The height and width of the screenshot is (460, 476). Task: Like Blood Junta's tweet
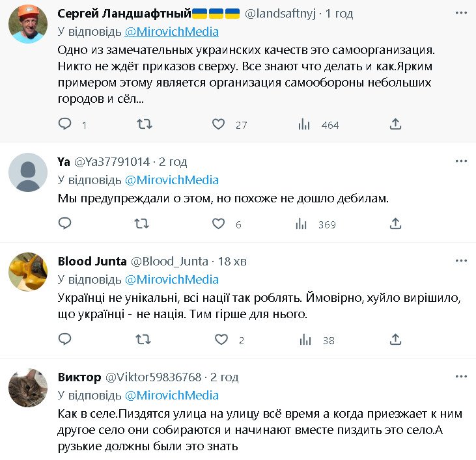click(x=222, y=340)
